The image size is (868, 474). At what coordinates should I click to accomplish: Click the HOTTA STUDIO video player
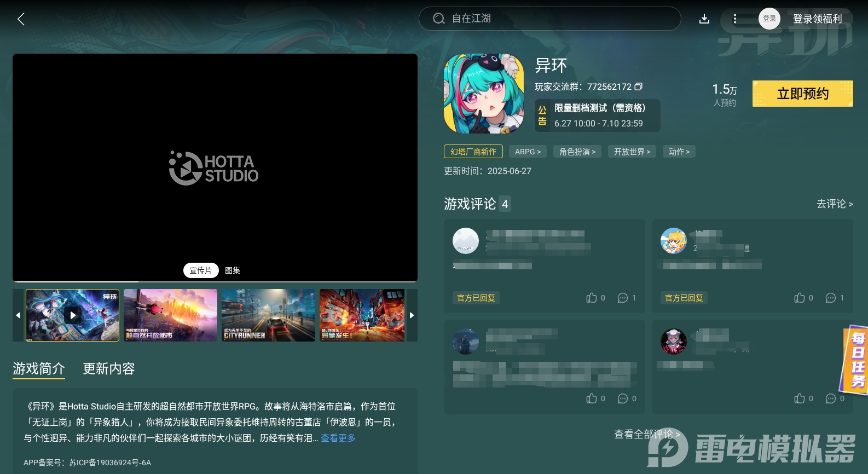(x=215, y=167)
